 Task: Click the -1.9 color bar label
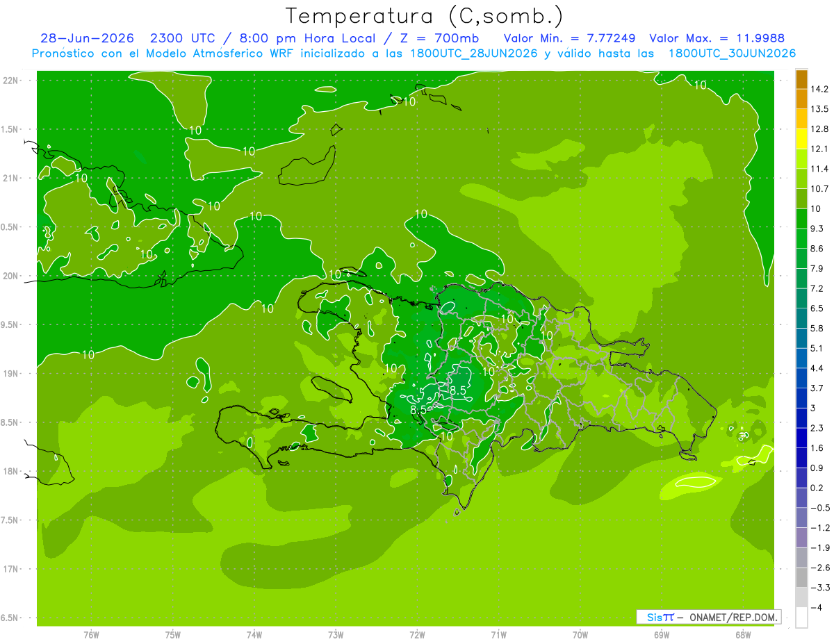coord(819,548)
